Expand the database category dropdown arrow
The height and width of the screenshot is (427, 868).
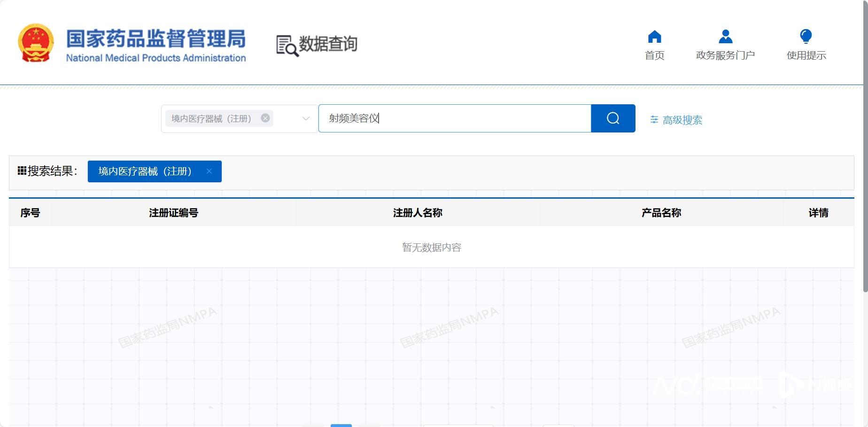coord(306,118)
